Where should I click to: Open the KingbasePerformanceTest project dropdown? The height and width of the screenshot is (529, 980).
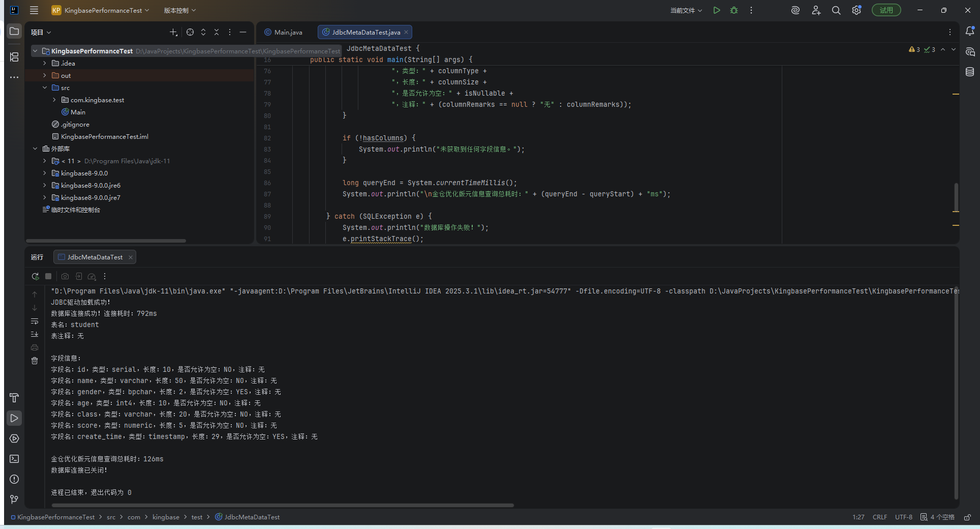click(x=101, y=10)
